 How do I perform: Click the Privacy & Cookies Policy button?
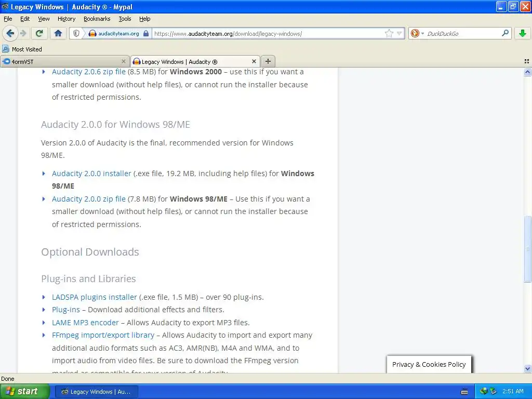point(429,364)
